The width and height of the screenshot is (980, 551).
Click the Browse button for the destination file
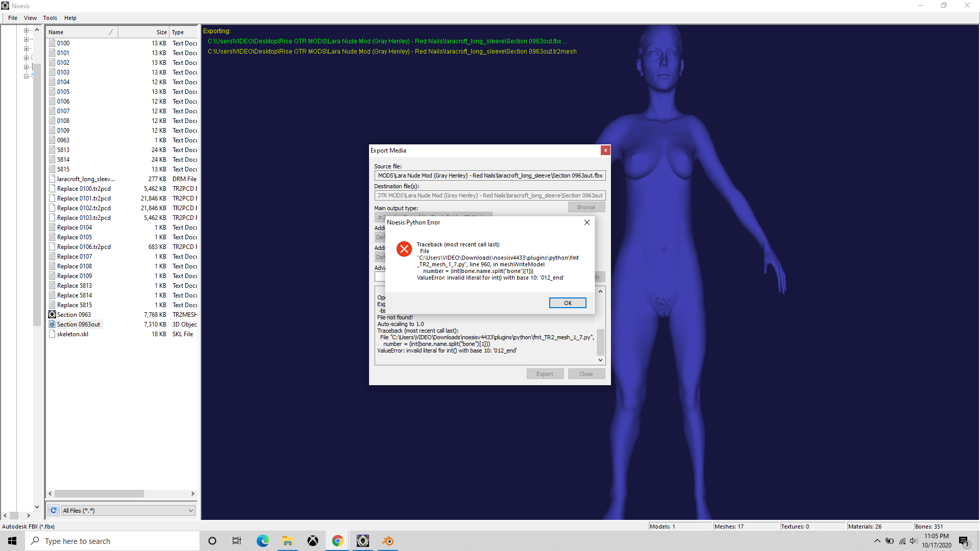(x=586, y=207)
